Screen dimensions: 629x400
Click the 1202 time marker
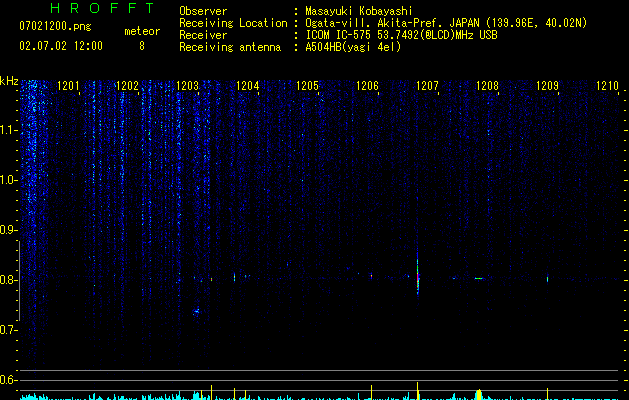click(127, 86)
